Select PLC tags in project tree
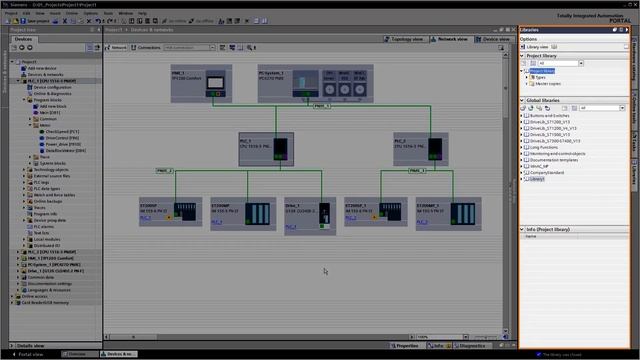 (41, 182)
